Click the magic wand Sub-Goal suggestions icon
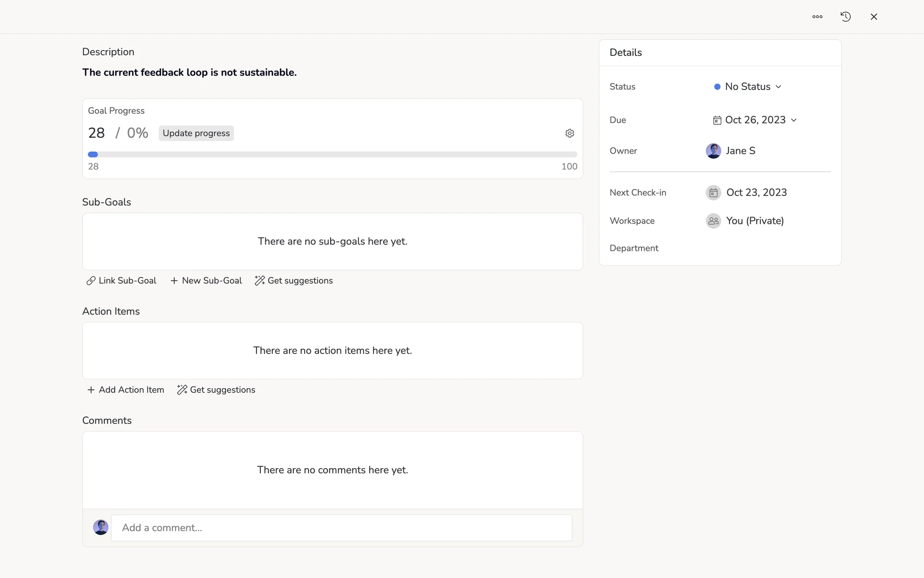 point(260,281)
